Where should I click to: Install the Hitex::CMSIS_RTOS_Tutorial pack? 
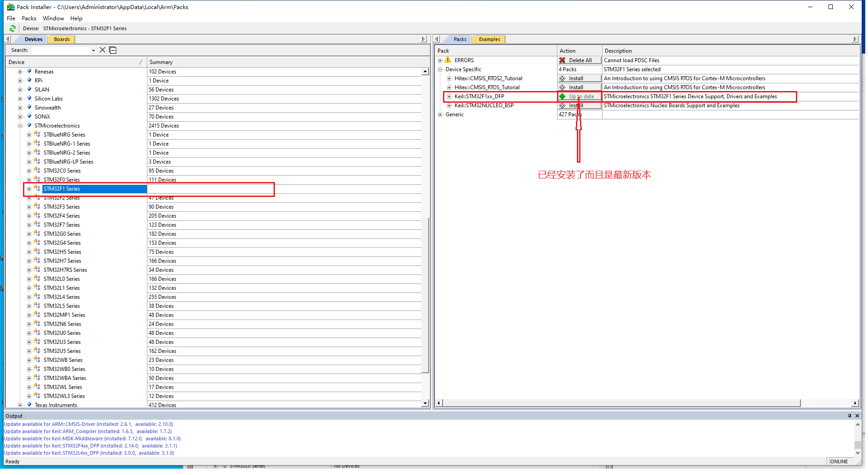coord(580,87)
